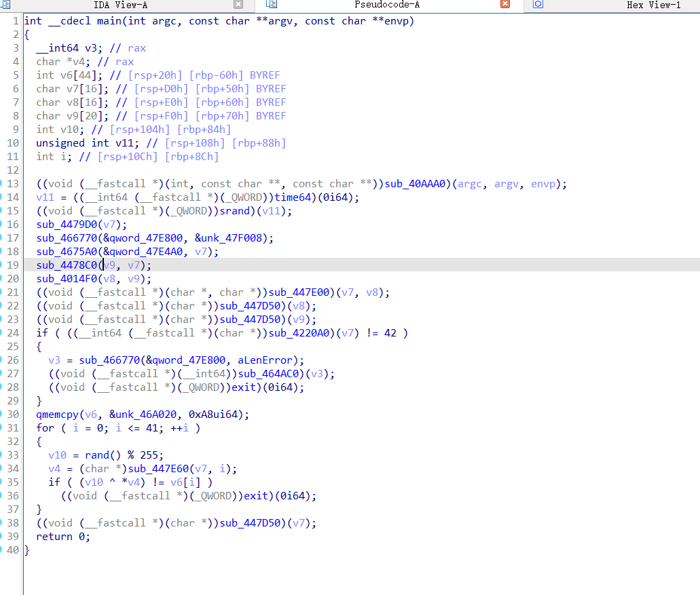
Task: Click the Hex View-1 tab icon
Action: click(x=538, y=5)
